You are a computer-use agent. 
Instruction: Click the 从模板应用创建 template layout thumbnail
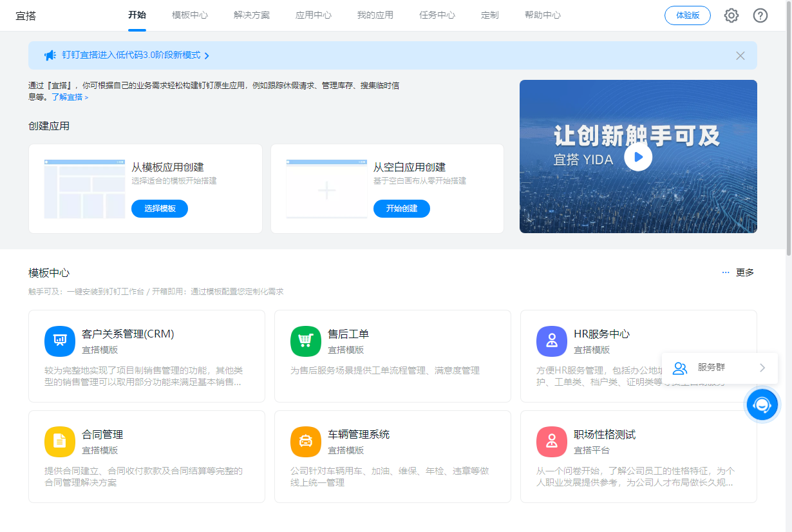[85, 189]
